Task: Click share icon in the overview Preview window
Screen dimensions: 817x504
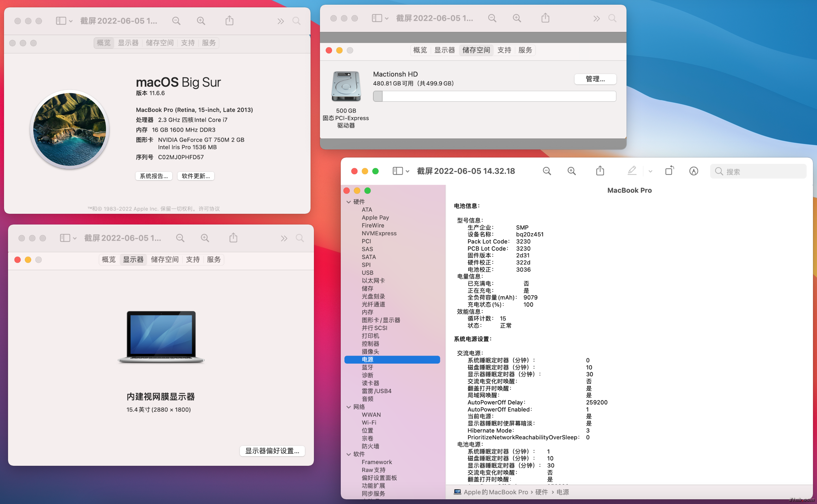Action: pos(229,20)
